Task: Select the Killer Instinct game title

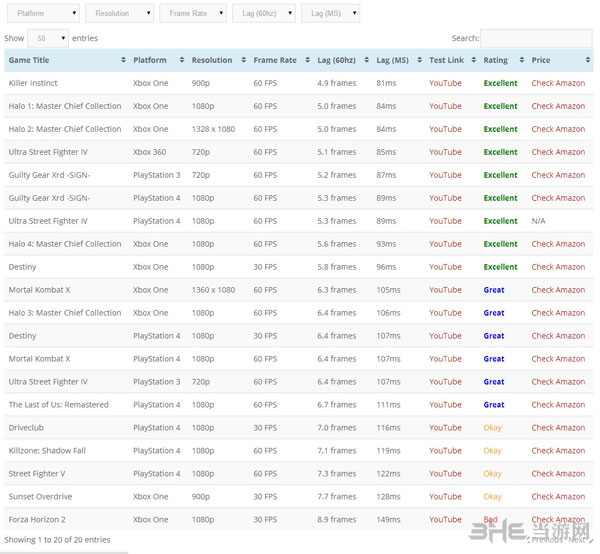Action: click(x=33, y=83)
